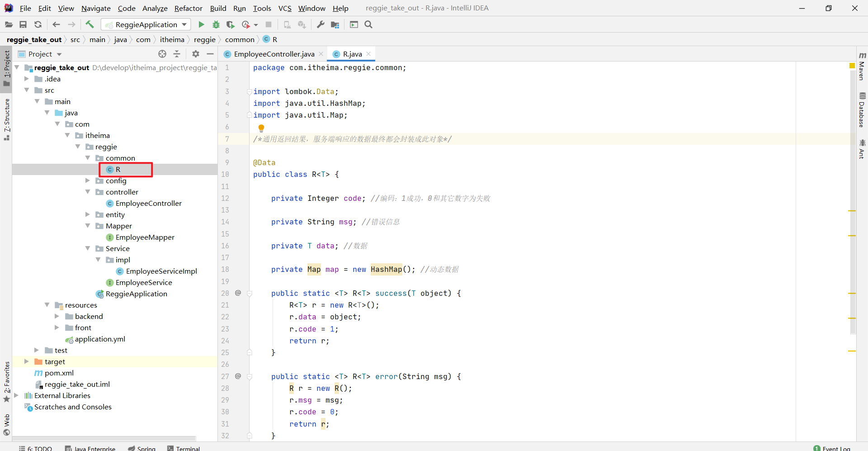The image size is (868, 451).
Task: Select pom.xml in project tree
Action: click(x=59, y=373)
